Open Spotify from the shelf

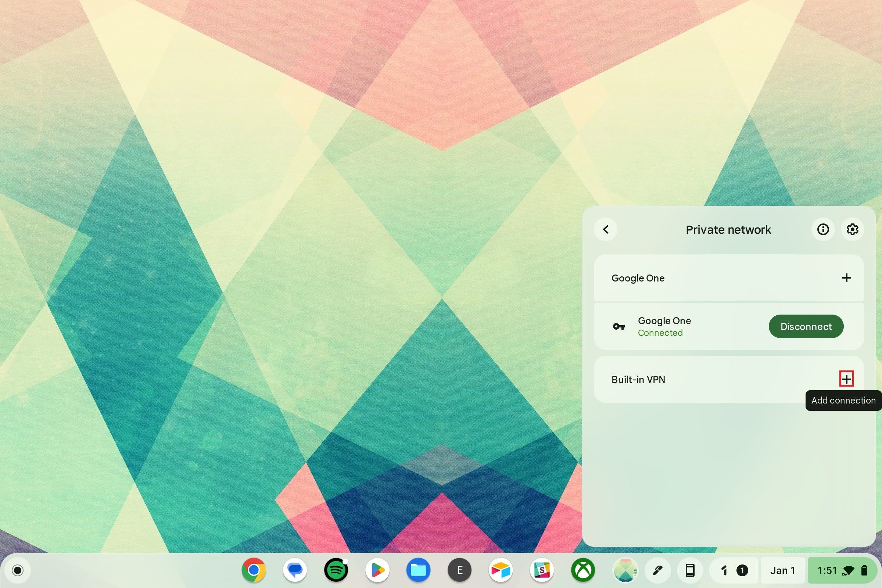click(336, 570)
